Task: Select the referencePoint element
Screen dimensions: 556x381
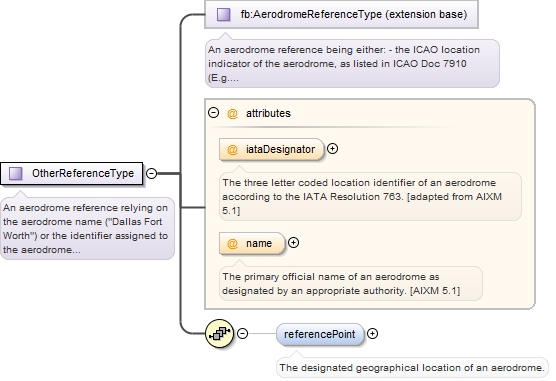Action: pyautogui.click(x=320, y=334)
